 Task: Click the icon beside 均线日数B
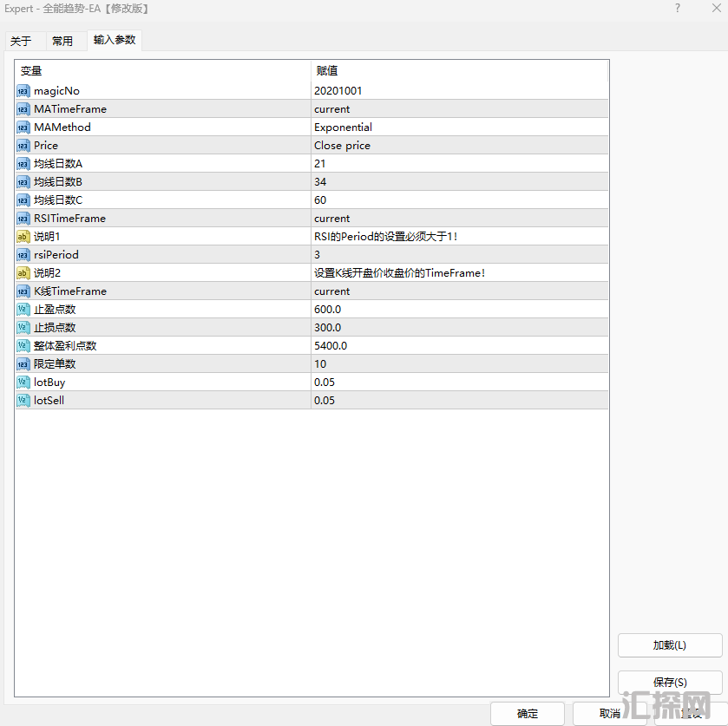[x=23, y=182]
